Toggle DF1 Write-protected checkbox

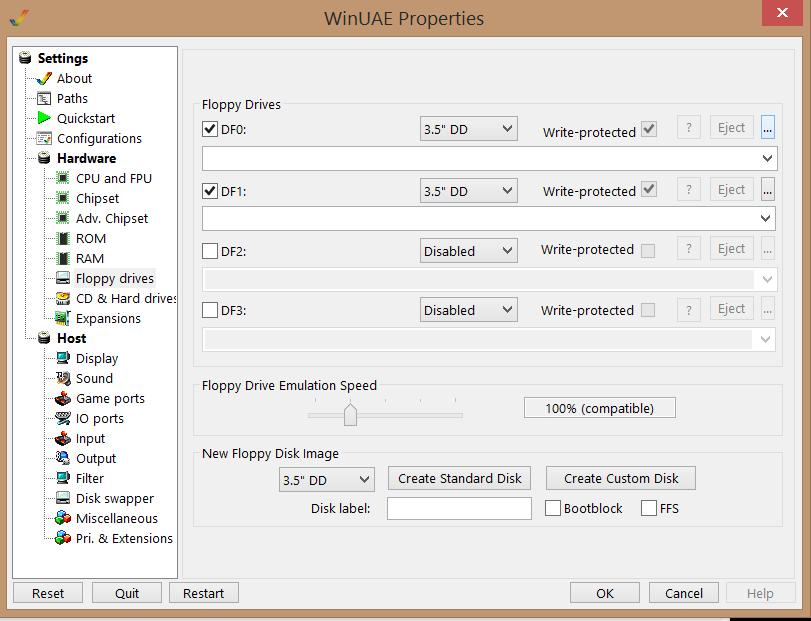pos(649,189)
